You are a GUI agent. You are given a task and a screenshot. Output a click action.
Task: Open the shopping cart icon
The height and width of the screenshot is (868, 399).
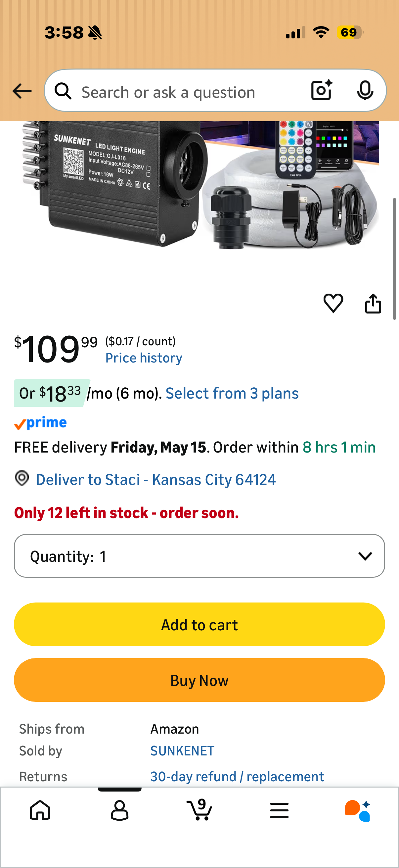point(199,810)
